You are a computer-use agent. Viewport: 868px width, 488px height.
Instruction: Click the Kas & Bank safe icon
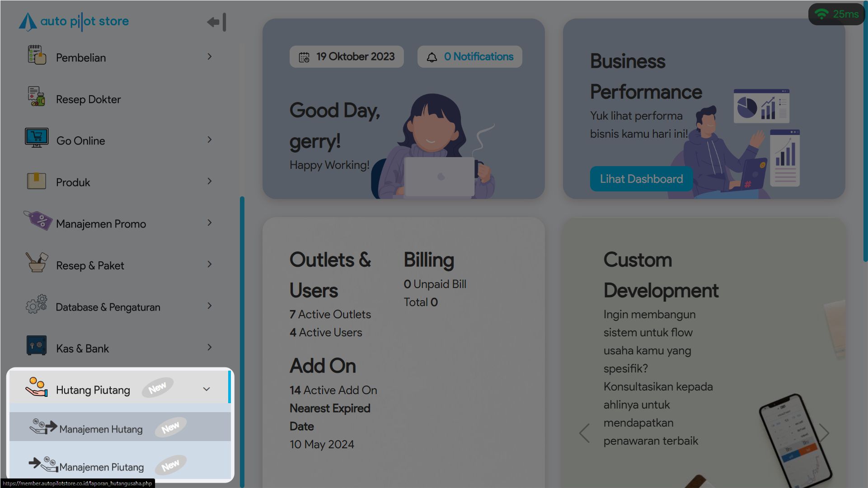tap(37, 346)
